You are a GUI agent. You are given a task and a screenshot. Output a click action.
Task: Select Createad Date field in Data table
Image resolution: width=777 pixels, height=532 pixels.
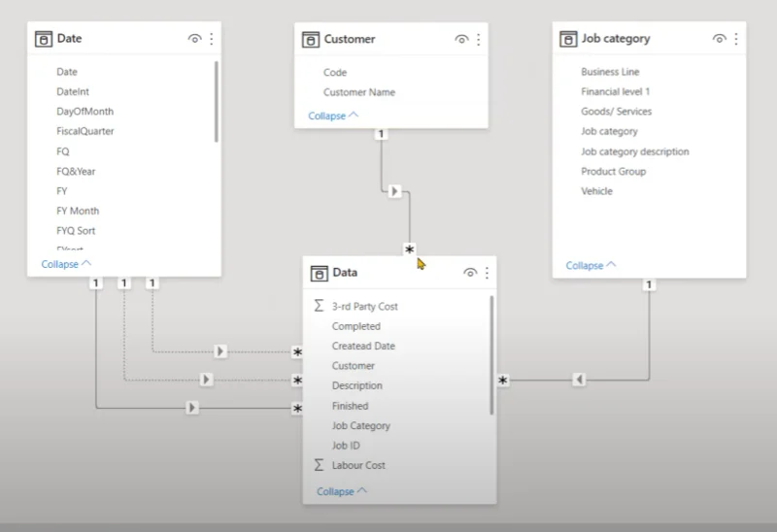pos(363,346)
